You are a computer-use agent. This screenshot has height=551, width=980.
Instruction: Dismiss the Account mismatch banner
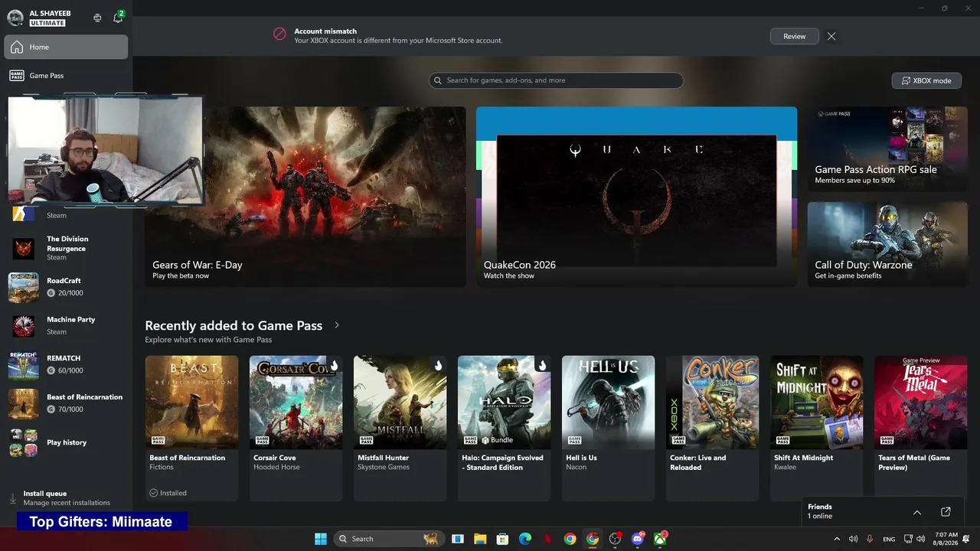click(x=831, y=36)
